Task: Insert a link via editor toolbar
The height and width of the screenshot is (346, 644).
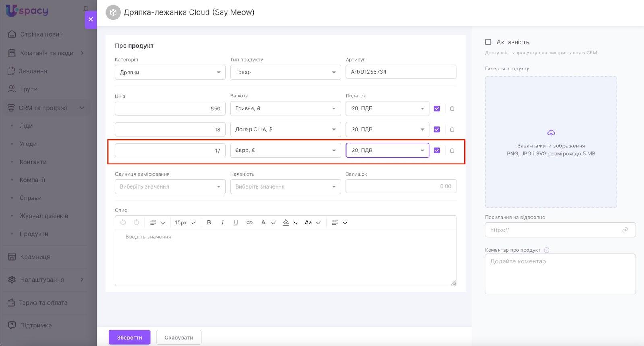Action: pos(250,222)
